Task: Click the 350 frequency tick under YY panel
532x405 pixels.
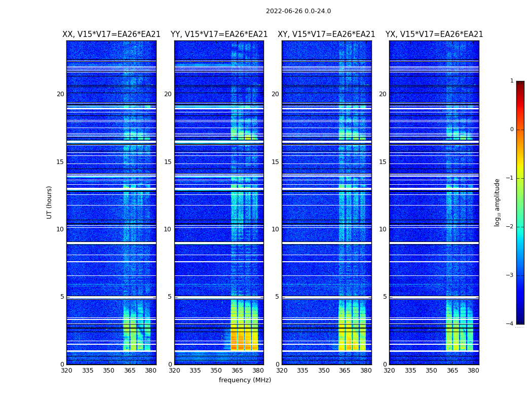Action: [216, 371]
